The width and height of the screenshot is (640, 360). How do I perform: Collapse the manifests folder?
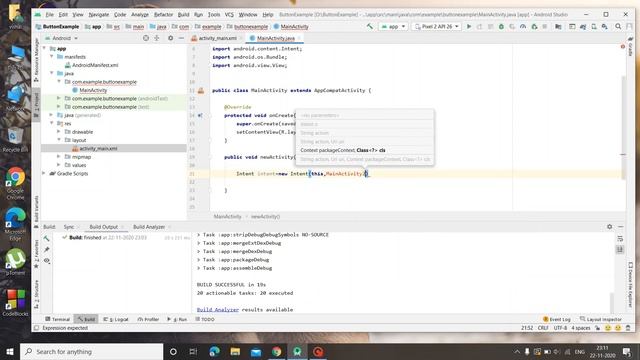click(x=52, y=57)
